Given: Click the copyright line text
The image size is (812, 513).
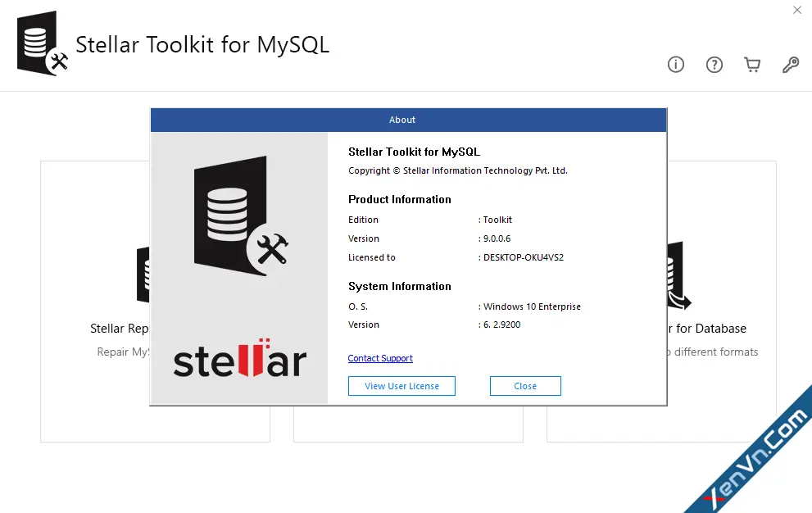Looking at the screenshot, I should point(458,170).
